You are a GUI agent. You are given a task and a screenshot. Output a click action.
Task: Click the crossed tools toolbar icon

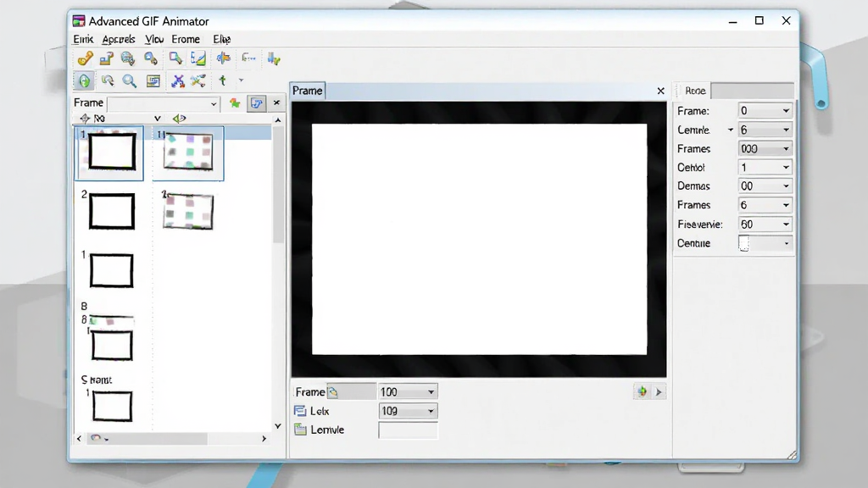[x=198, y=81]
